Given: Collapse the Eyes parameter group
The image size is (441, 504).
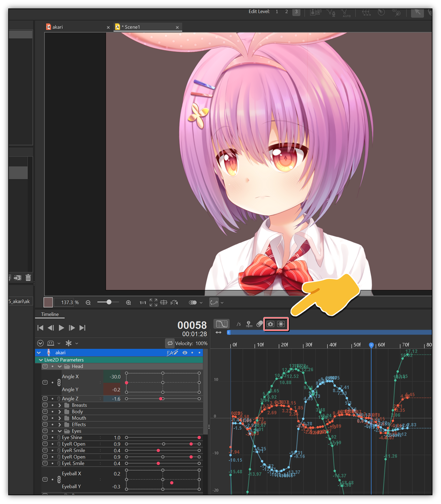Looking at the screenshot, I should (59, 431).
